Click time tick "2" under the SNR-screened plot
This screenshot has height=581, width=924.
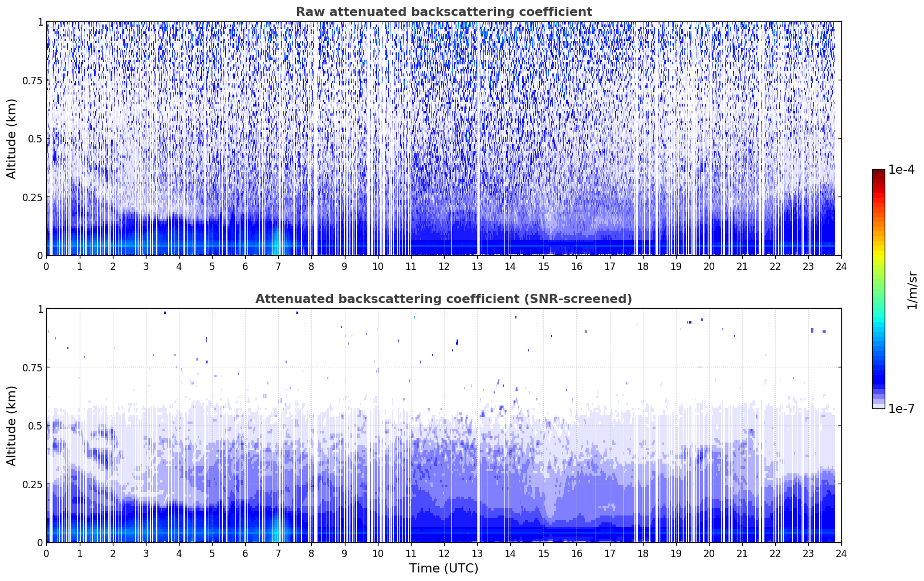click(x=113, y=553)
